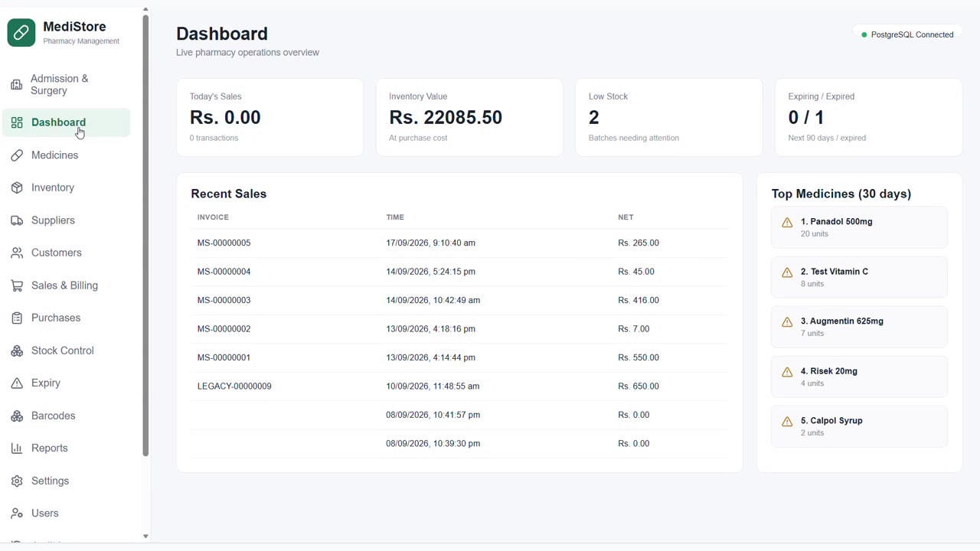Image resolution: width=980 pixels, height=551 pixels.
Task: Click the Expiry warning triangle icon
Action: click(17, 383)
